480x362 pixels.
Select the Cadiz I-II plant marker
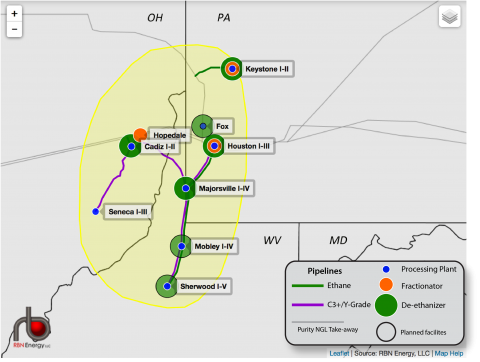(x=131, y=146)
